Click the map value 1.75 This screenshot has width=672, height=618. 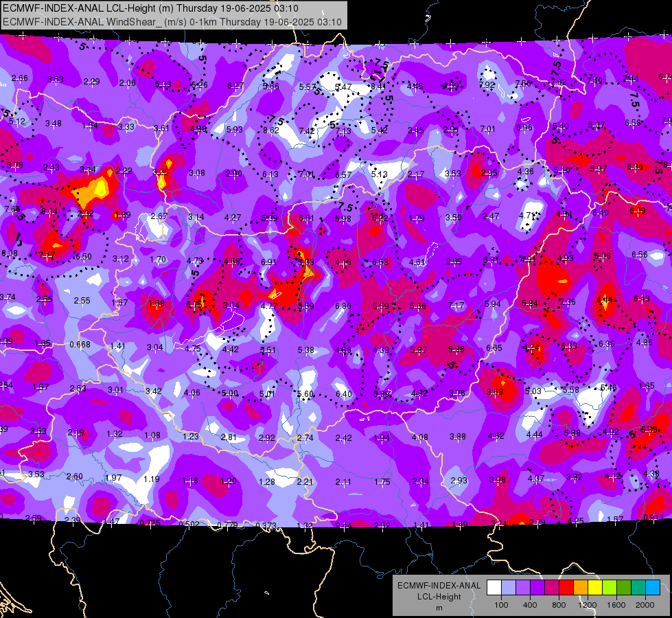382,481
